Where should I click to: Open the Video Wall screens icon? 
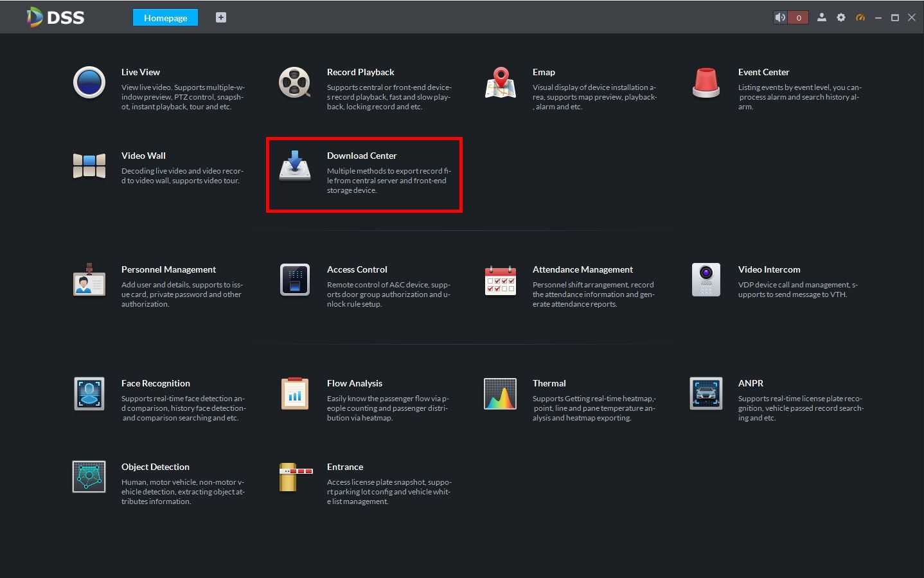(x=89, y=166)
